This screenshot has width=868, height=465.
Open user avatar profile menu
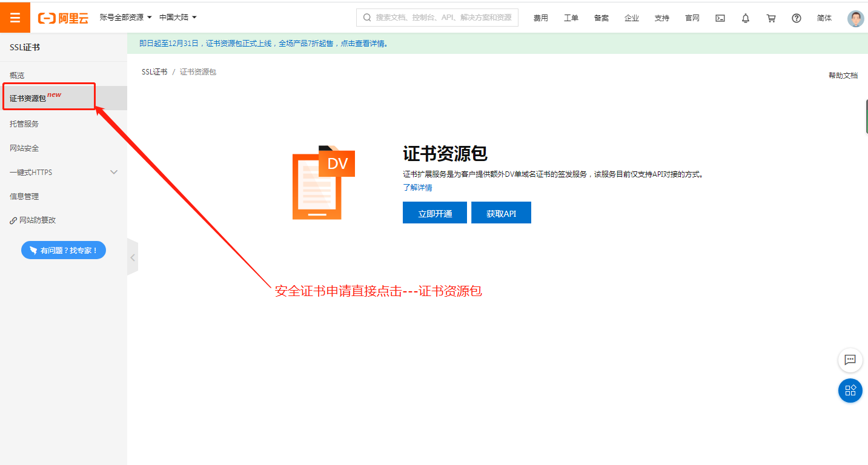tap(856, 18)
